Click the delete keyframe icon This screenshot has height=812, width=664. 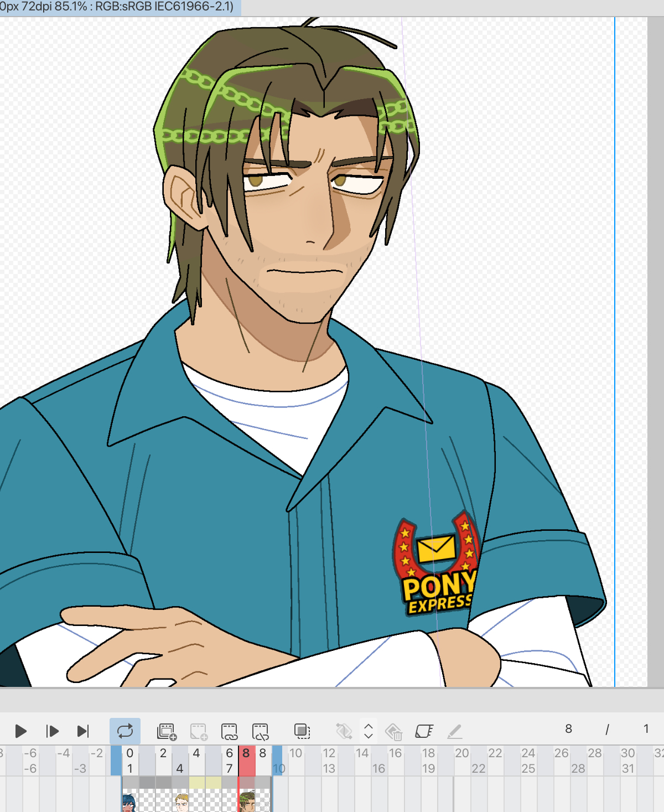coord(393,731)
